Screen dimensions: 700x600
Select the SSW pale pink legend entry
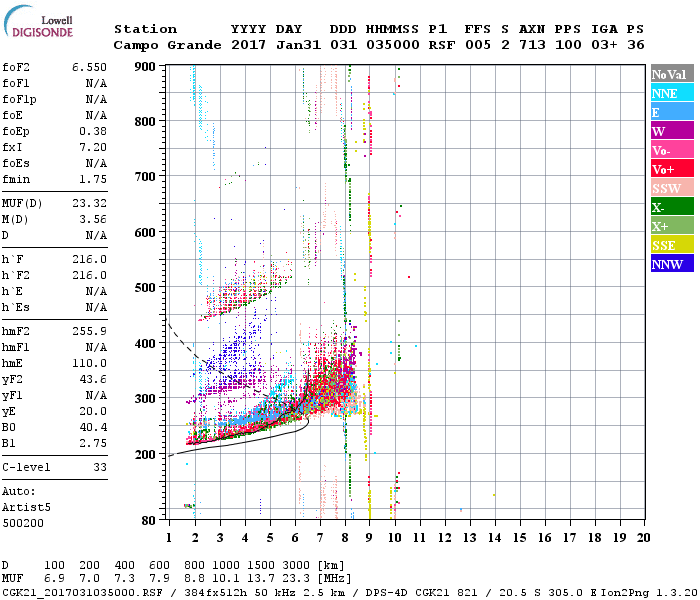672,188
